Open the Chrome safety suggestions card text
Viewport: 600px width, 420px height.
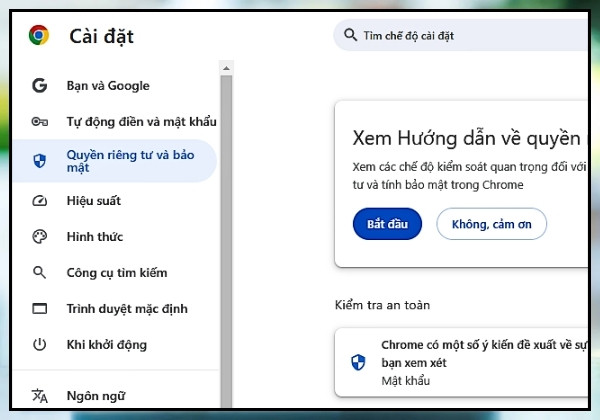(x=484, y=353)
